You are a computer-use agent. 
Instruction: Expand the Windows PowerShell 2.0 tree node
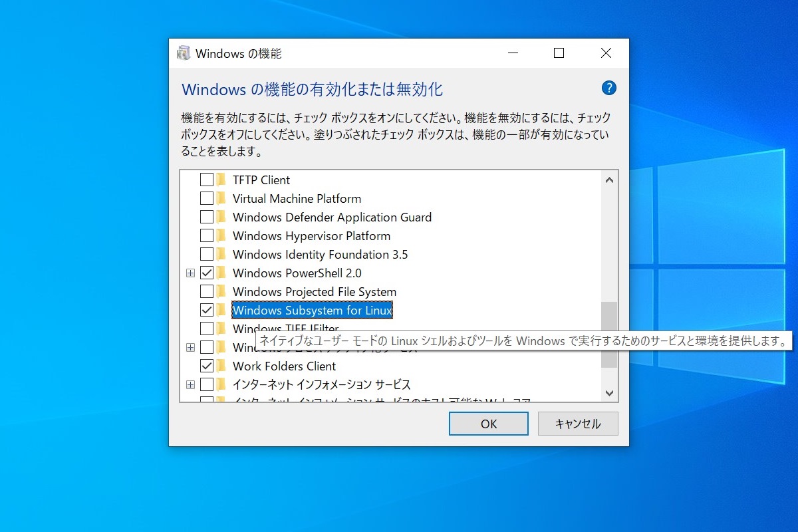tap(190, 273)
